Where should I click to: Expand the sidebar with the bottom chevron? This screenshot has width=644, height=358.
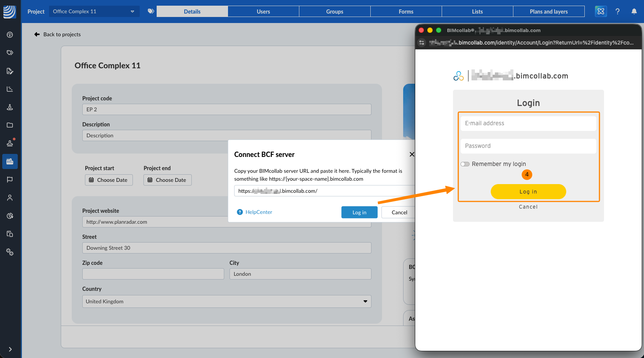[x=10, y=349]
